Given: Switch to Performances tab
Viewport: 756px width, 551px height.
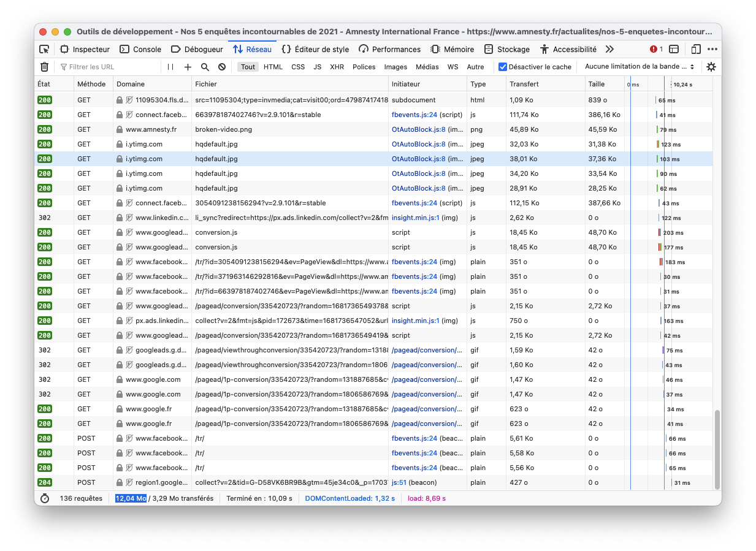Looking at the screenshot, I should [390, 49].
